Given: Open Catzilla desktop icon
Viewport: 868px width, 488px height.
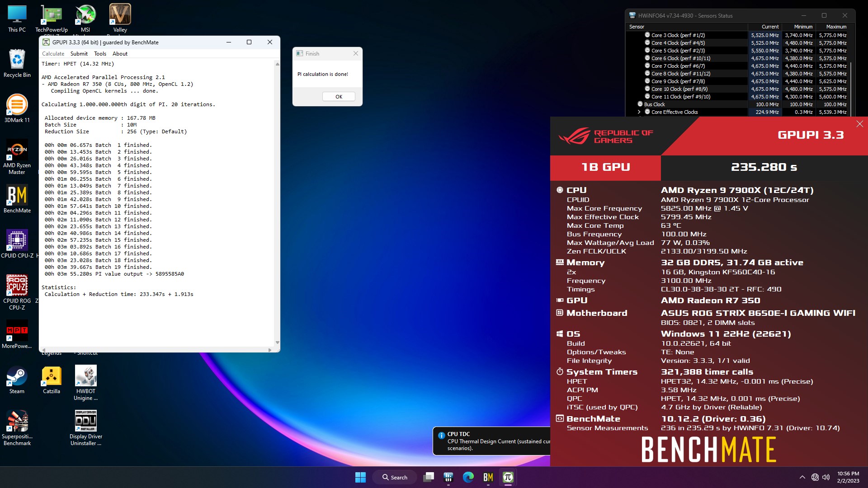Looking at the screenshot, I should coord(51,380).
